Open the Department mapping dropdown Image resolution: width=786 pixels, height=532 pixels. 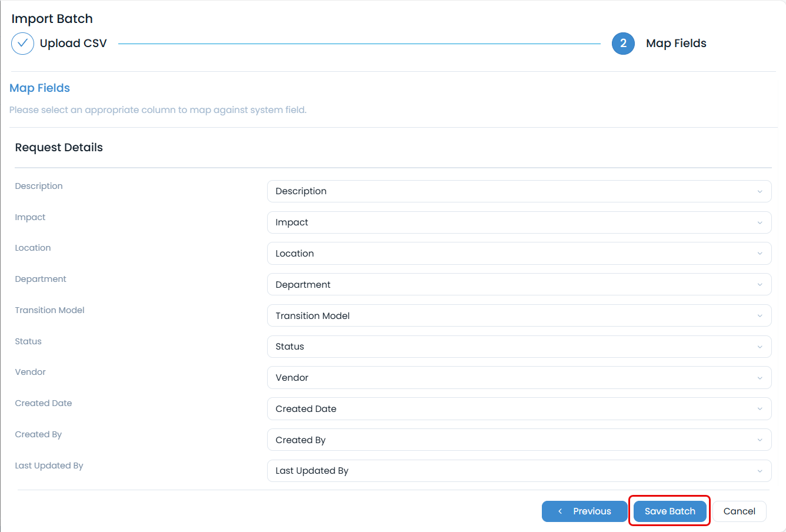point(519,284)
